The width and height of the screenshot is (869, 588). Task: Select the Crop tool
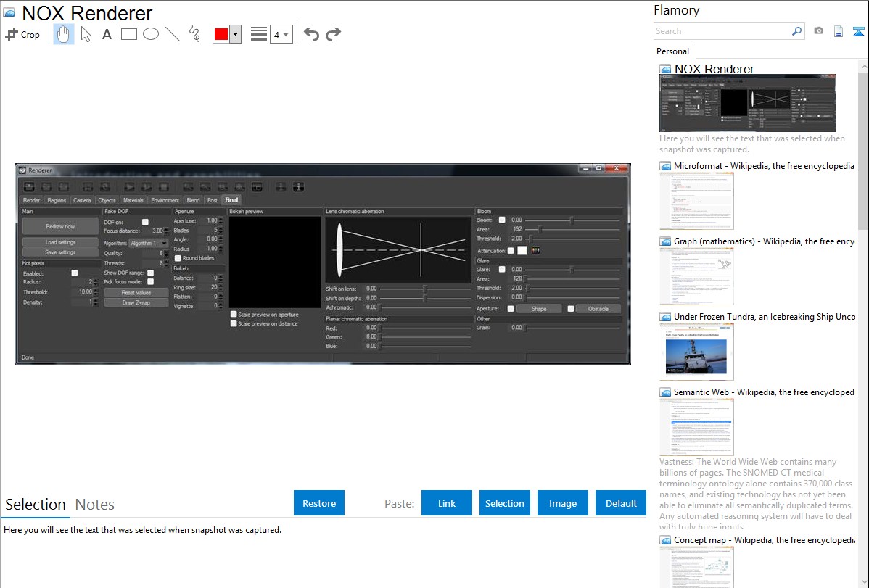click(x=22, y=34)
